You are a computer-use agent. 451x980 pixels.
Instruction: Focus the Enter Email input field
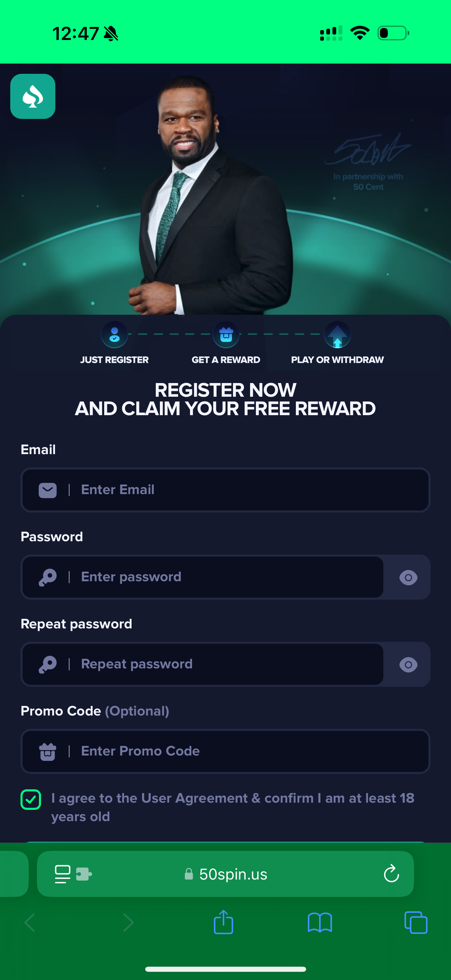(225, 490)
